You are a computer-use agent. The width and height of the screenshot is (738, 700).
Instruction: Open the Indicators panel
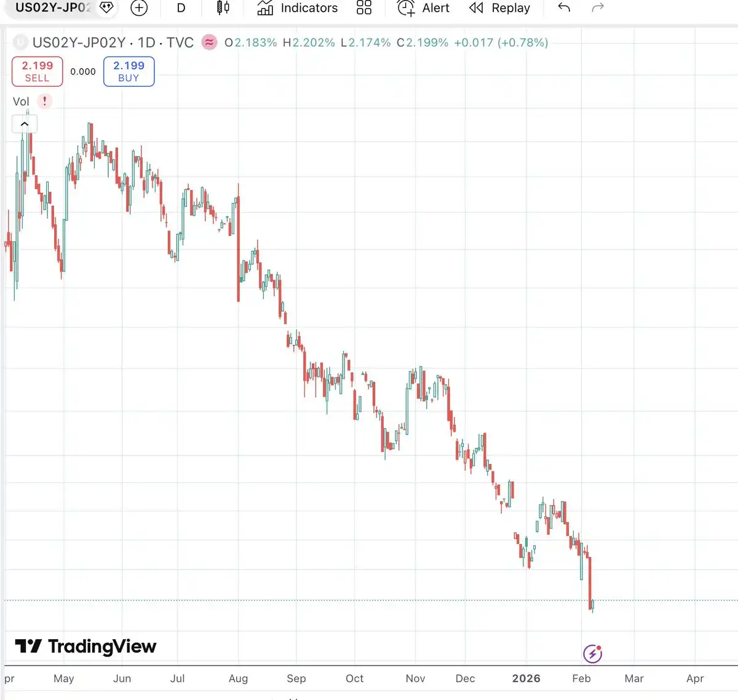coord(298,8)
